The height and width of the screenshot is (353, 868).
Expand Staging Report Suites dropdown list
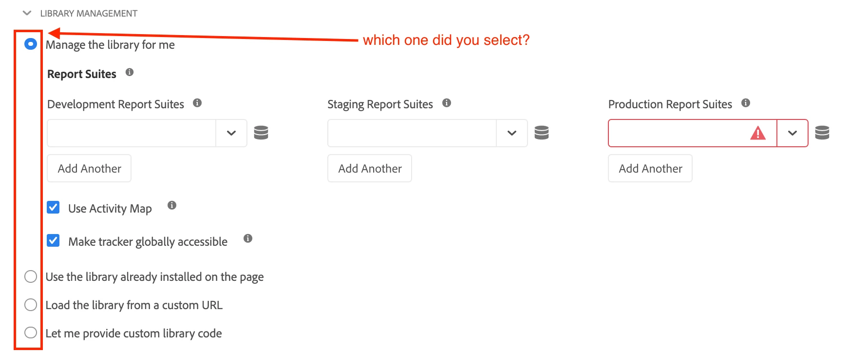(x=512, y=133)
